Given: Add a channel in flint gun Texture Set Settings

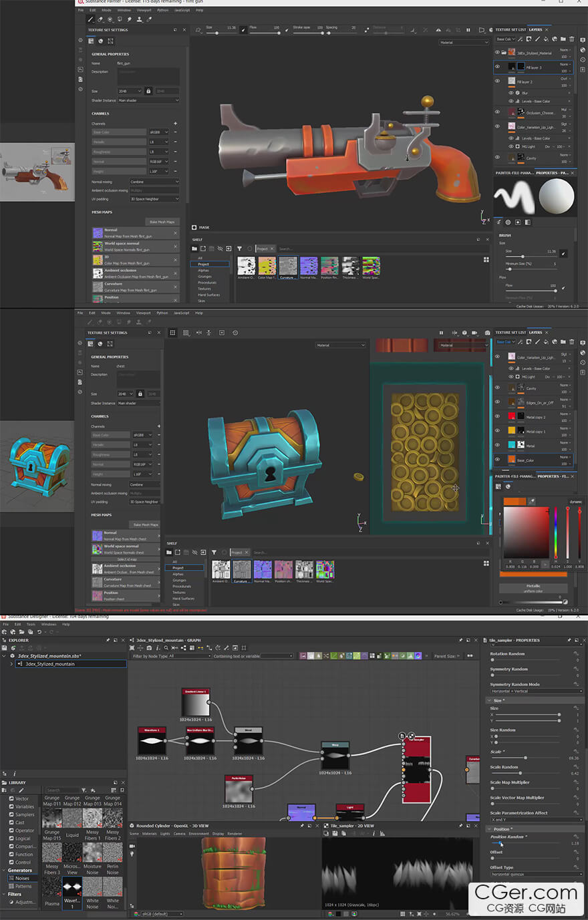Looking at the screenshot, I should [x=176, y=124].
